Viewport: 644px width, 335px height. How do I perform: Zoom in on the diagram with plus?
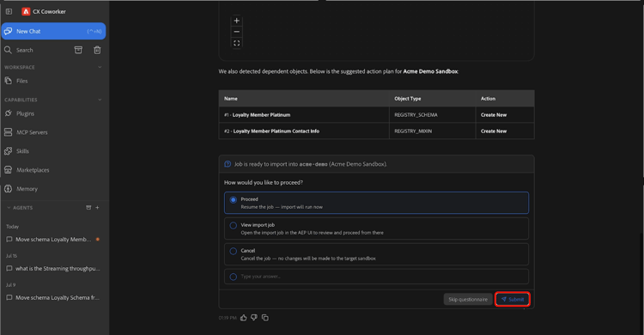[x=237, y=21]
